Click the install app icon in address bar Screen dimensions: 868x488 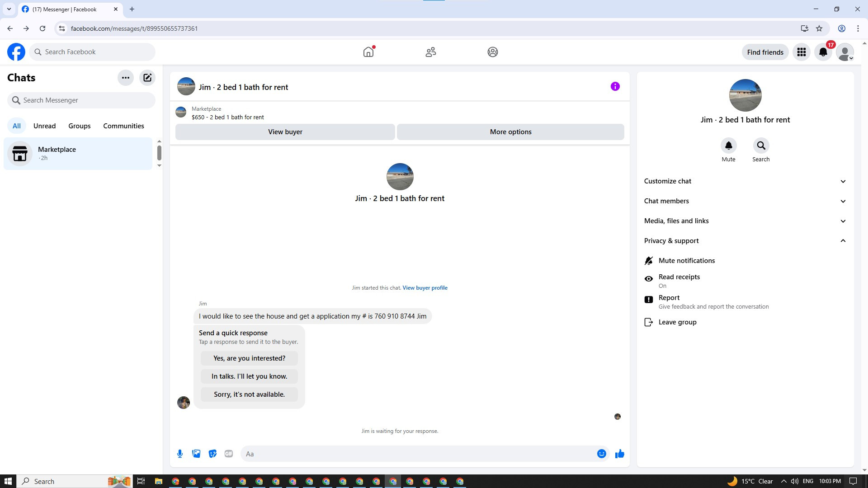[x=804, y=28]
